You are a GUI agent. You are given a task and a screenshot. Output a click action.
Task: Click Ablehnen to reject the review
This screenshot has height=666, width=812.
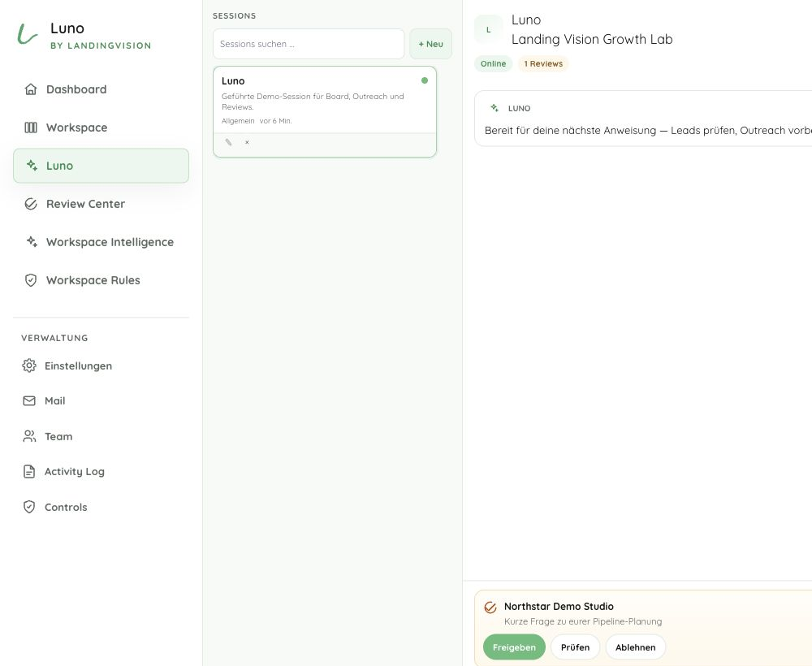click(636, 647)
